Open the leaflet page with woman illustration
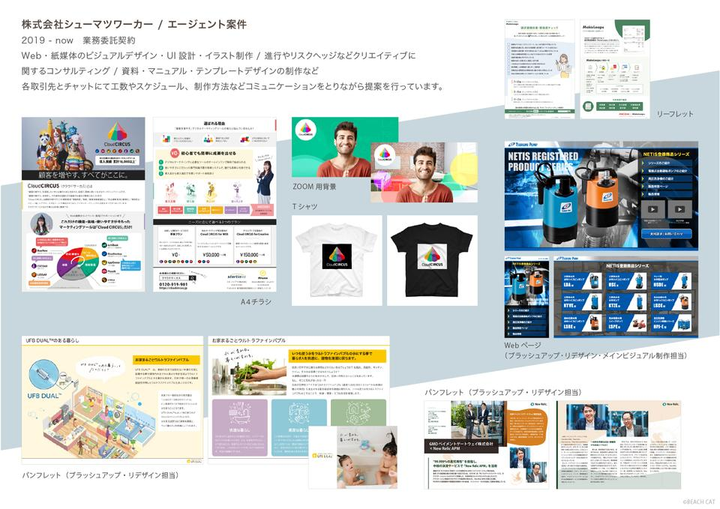 tap(540, 69)
